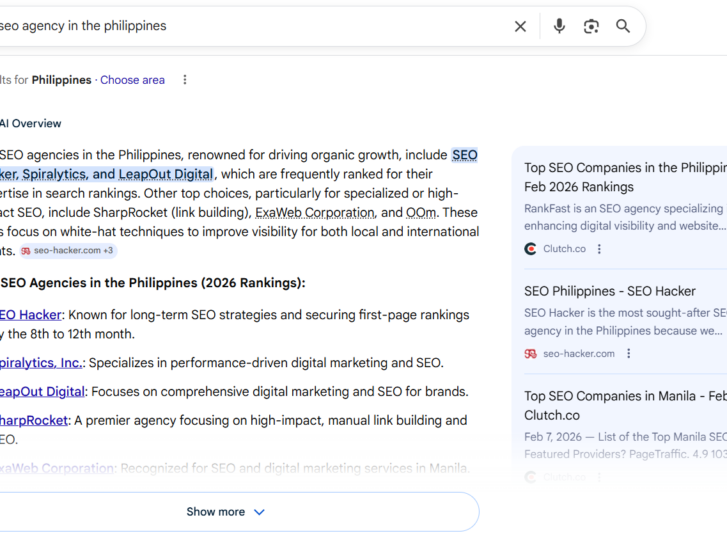The height and width of the screenshot is (545, 727).
Task: Click the Clutch.co favicon in source card
Action: [x=531, y=249]
